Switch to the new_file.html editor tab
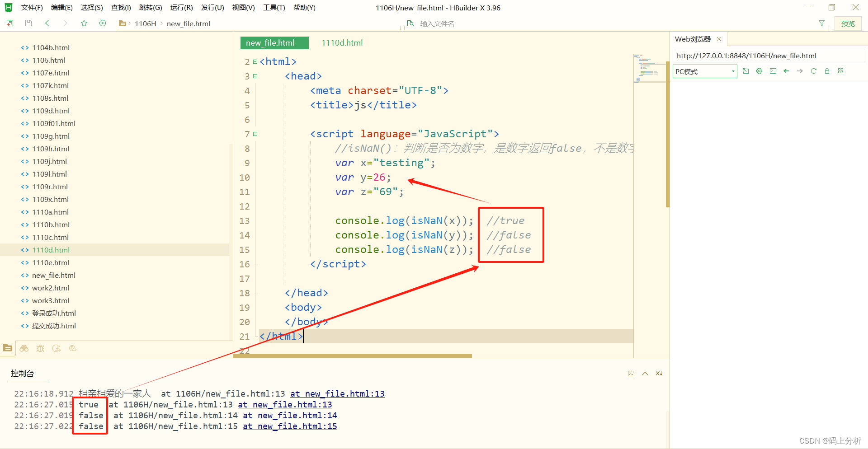Viewport: 868px width, 449px height. pos(274,43)
